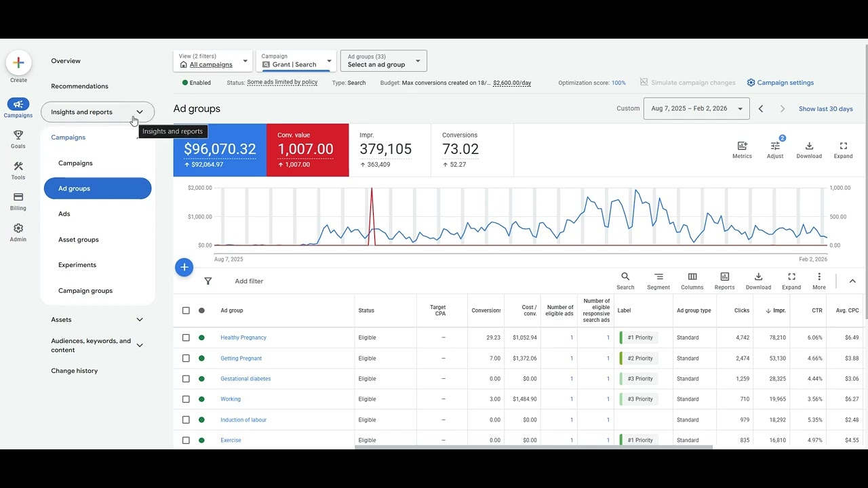Check the Induction of labour row checkbox
The image size is (868, 488).
pos(186,420)
